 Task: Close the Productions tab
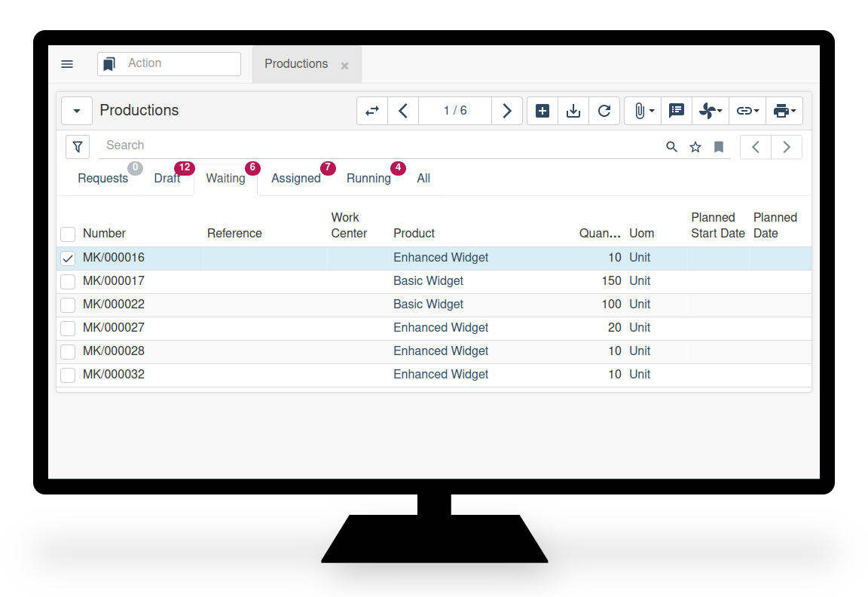click(344, 66)
